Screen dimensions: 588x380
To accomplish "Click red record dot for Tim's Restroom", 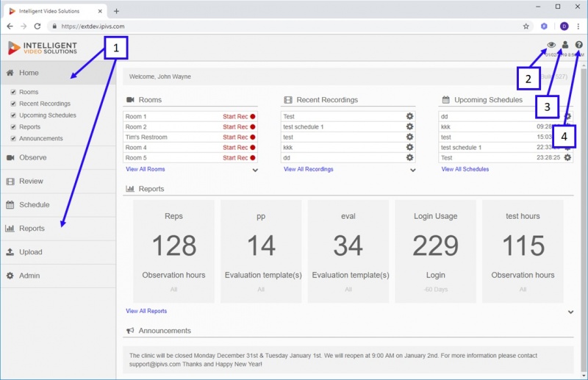I will tap(253, 137).
